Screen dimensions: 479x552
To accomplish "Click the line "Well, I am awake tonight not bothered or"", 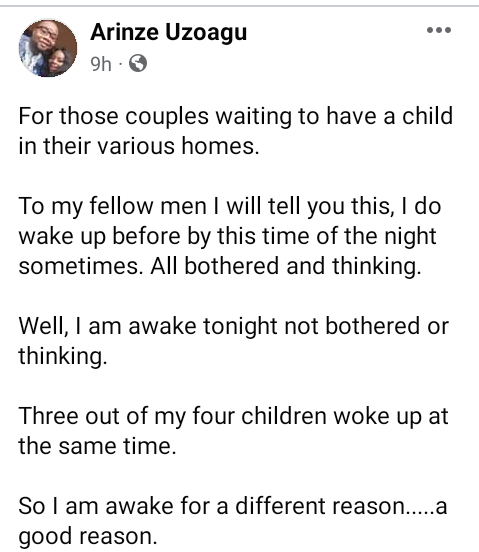I will [x=234, y=326].
